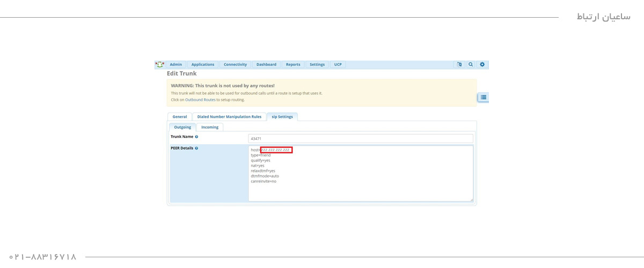The width and height of the screenshot is (644, 268).
Task: Open the Settings menu in top bar
Action: pos(317,64)
